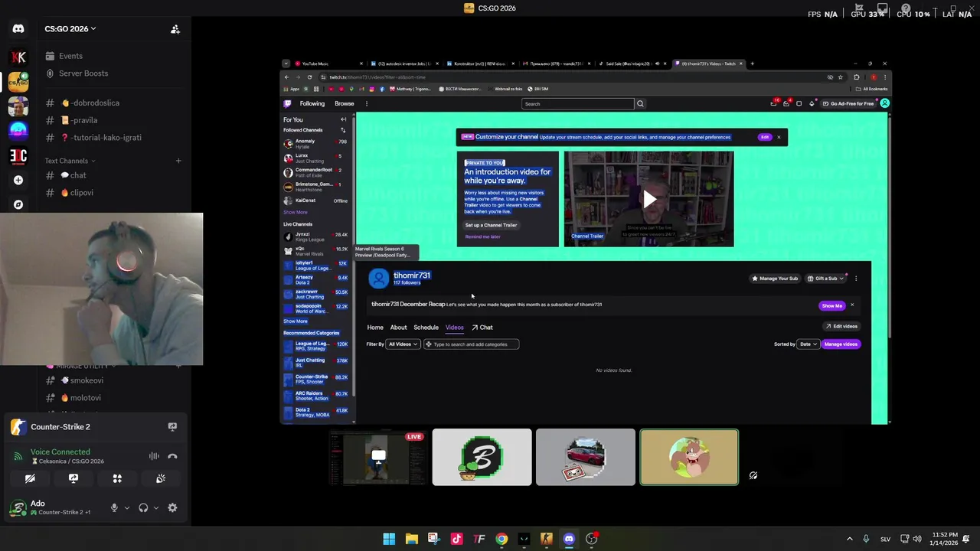
Task: Mute microphone in Discord user panel
Action: tap(114, 507)
